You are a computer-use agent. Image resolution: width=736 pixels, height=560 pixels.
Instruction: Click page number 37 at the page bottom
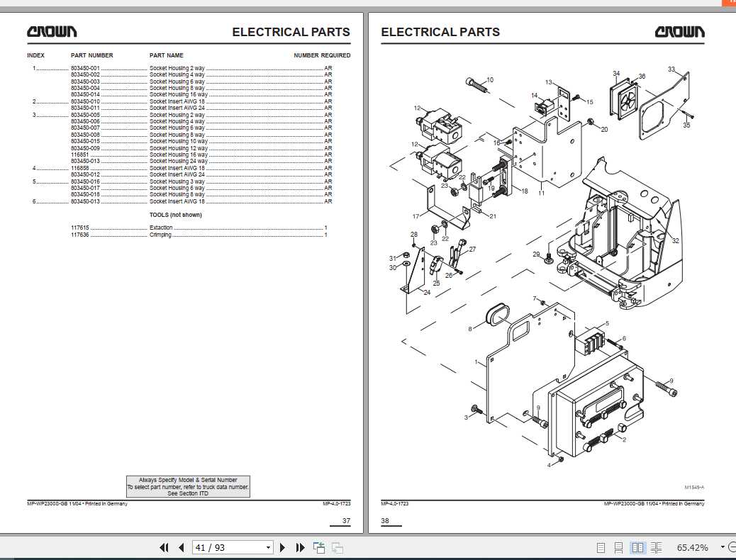347,520
